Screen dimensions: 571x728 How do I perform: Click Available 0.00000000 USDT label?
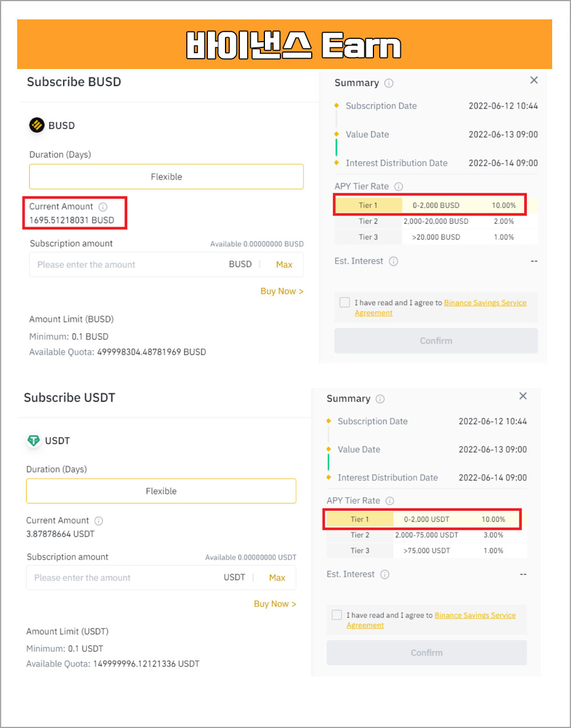tap(251, 557)
